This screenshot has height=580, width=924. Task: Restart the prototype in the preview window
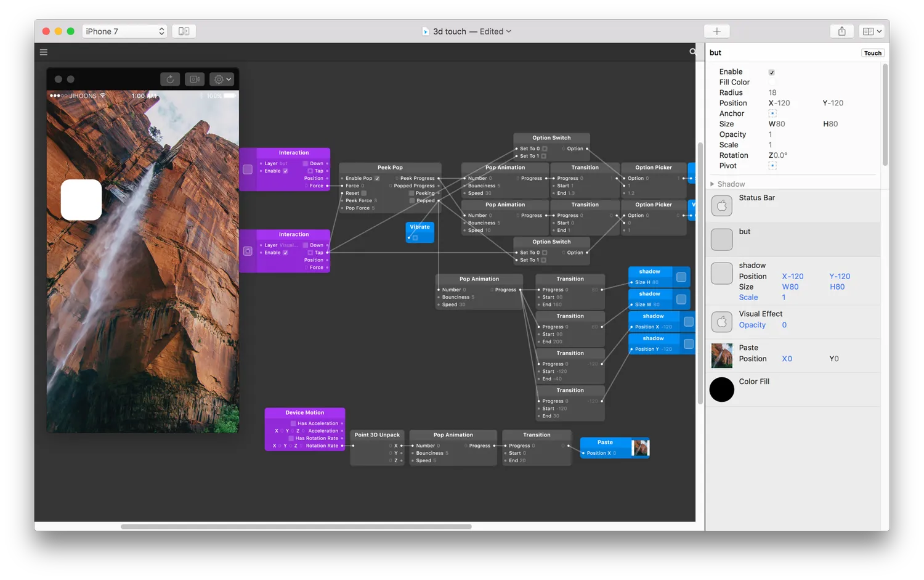(170, 79)
